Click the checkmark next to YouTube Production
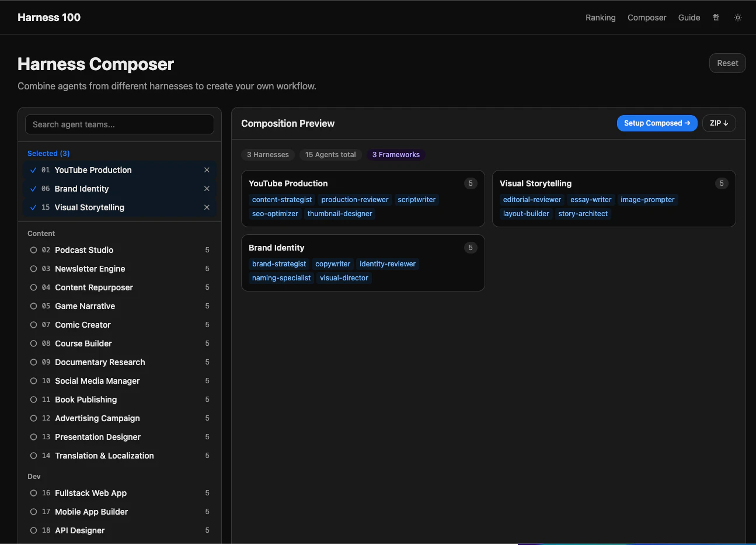This screenshot has width=756, height=545. click(33, 170)
